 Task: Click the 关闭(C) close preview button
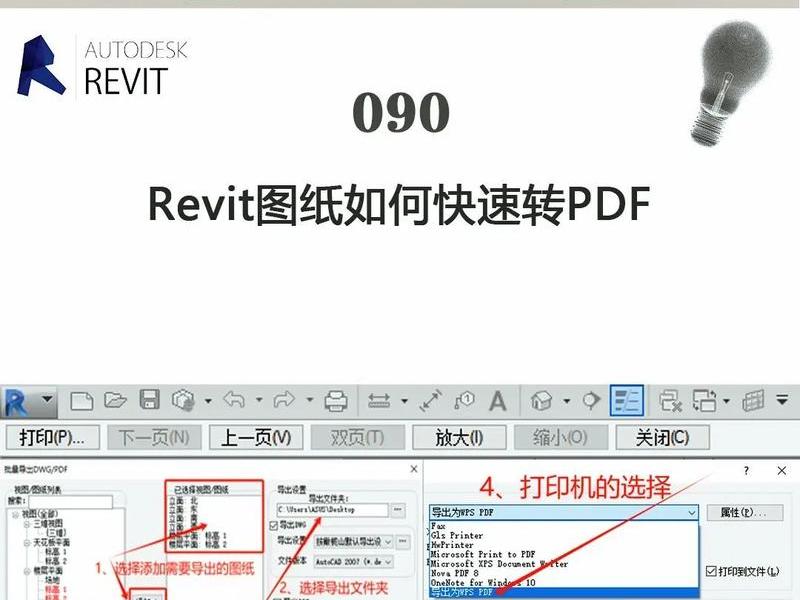(662, 438)
